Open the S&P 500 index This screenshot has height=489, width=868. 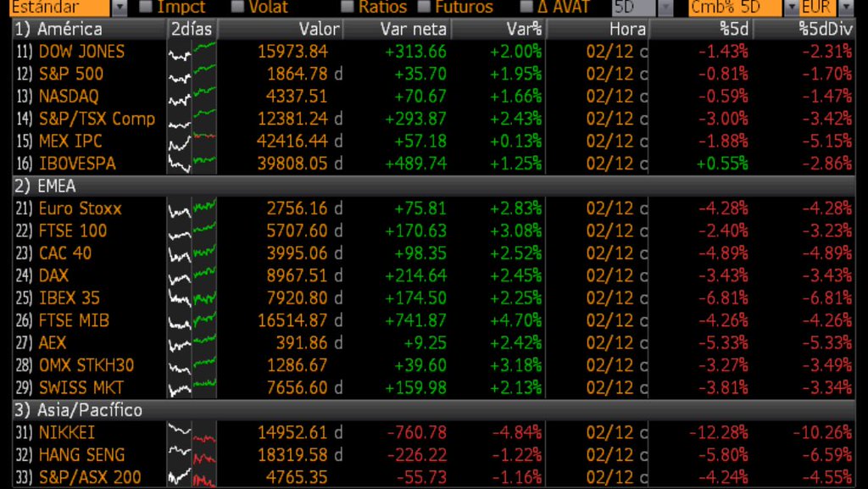(71, 74)
